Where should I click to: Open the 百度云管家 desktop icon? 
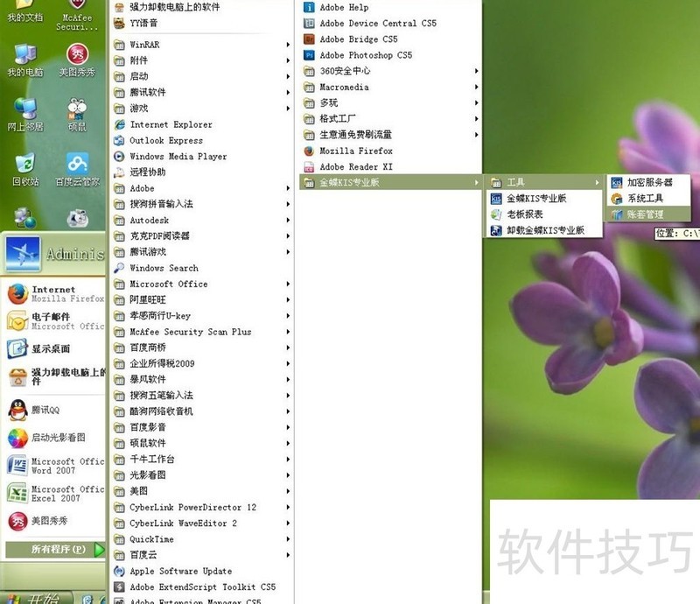tap(78, 167)
